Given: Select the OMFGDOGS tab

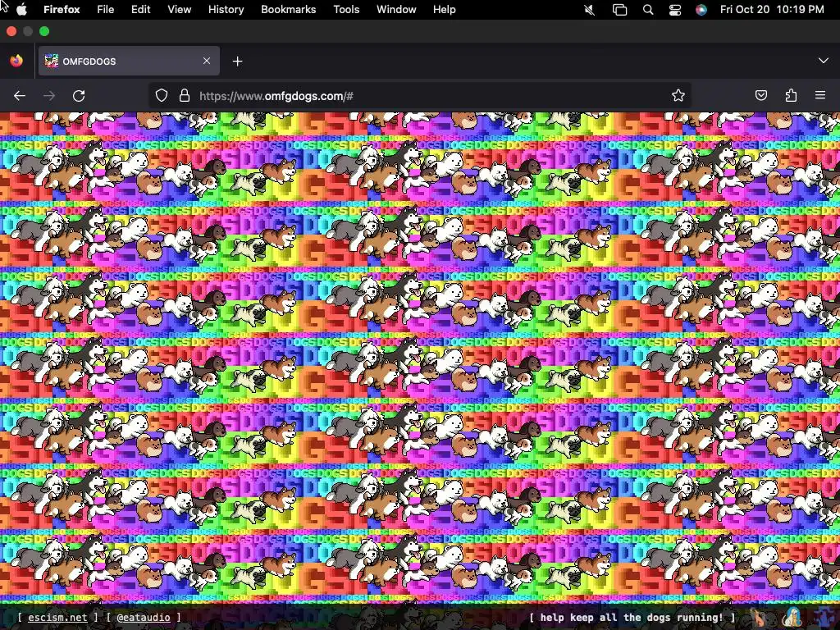Looking at the screenshot, I should [129, 61].
